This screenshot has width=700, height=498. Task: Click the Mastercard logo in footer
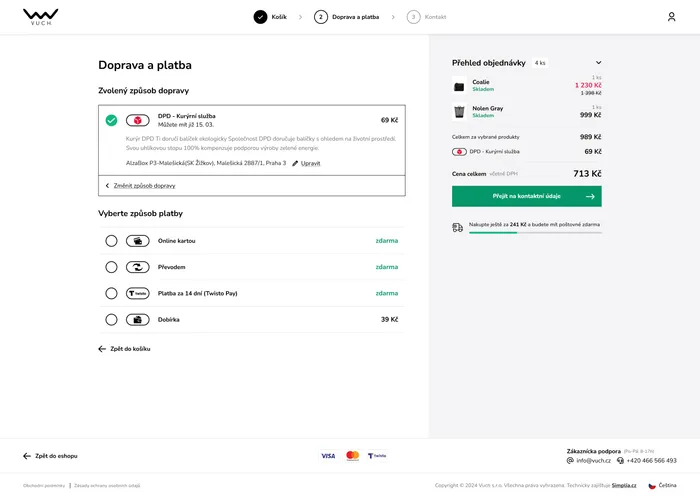[x=353, y=456]
